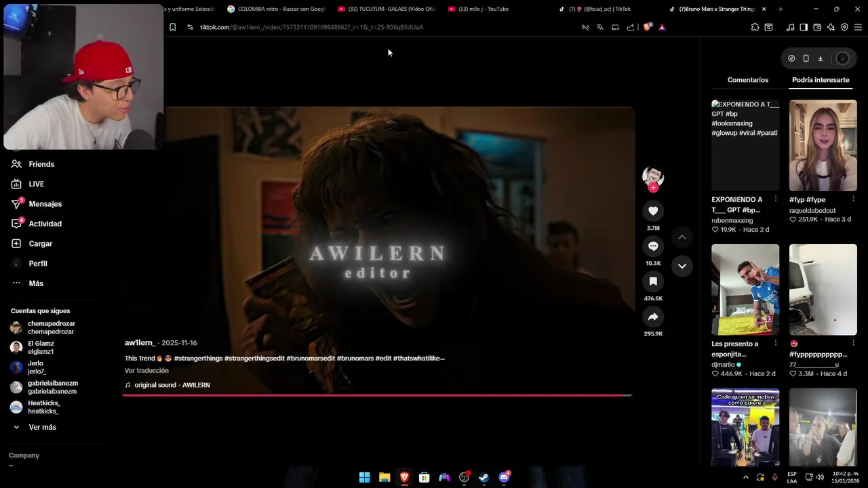868x488 pixels.
Task: Open options menu for the #fyp #fype video
Action: [x=853, y=199]
